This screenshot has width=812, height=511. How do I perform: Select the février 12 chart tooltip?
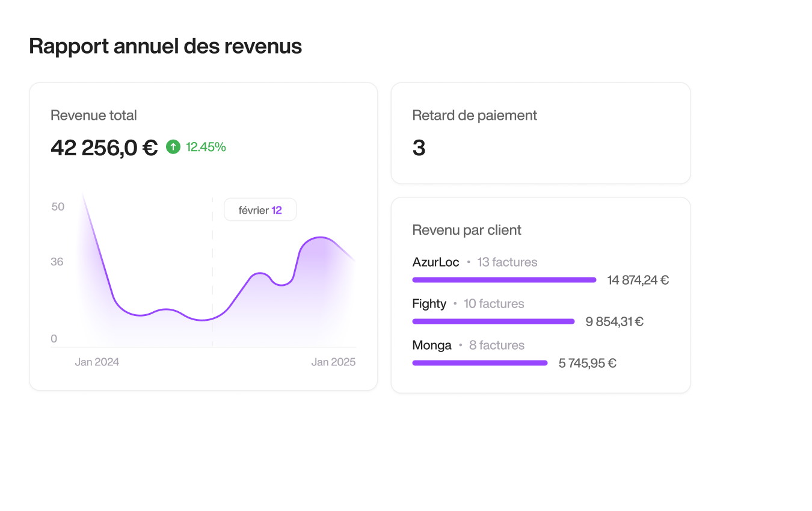point(260,210)
